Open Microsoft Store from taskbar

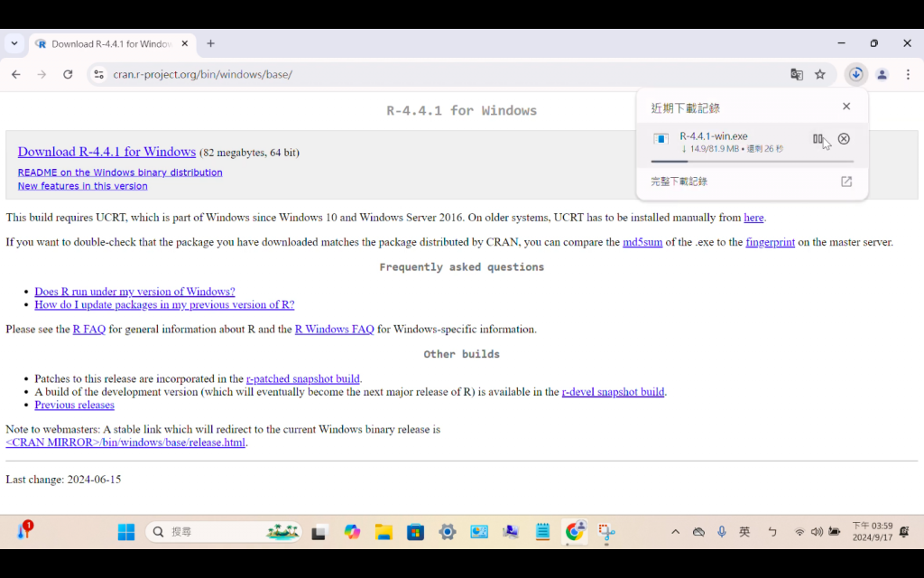click(415, 532)
